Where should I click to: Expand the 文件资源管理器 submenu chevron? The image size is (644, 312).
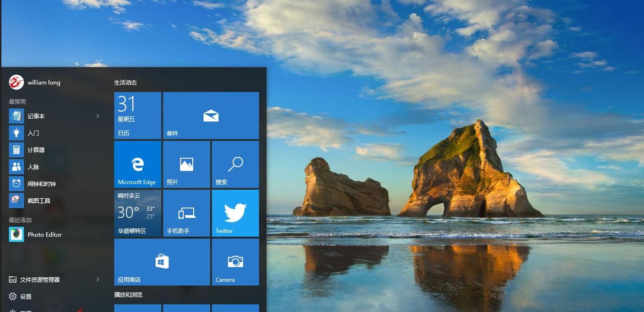pyautogui.click(x=99, y=279)
